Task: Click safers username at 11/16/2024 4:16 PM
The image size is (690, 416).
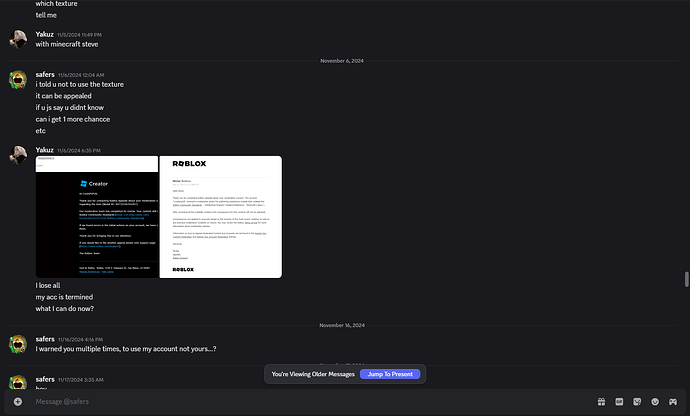Action: (x=45, y=339)
